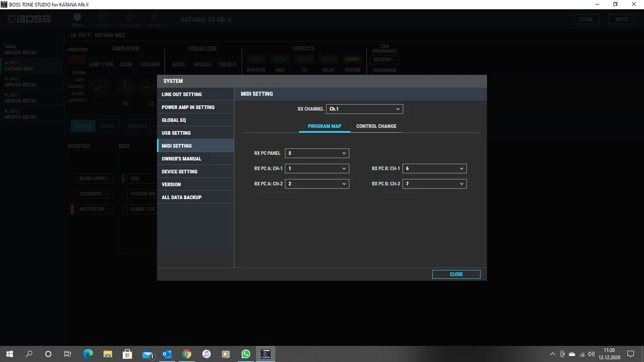Open the RX PC A: CH-1 dropdown
644x362 pixels.
(317, 168)
